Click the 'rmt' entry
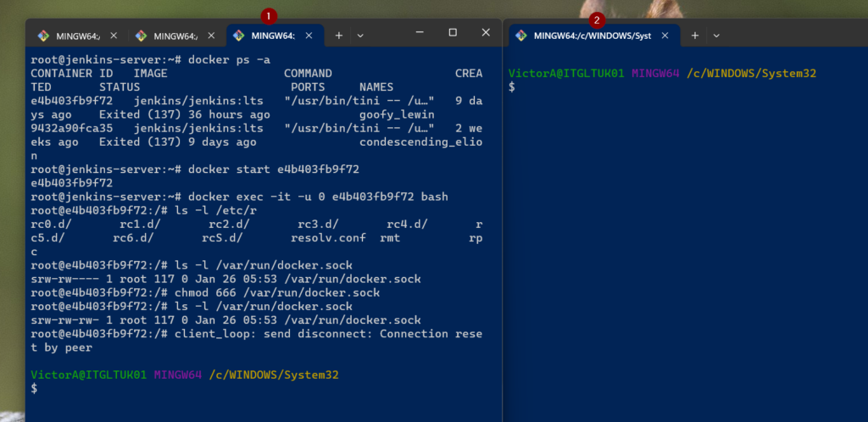This screenshot has width=868, height=422. [x=390, y=238]
